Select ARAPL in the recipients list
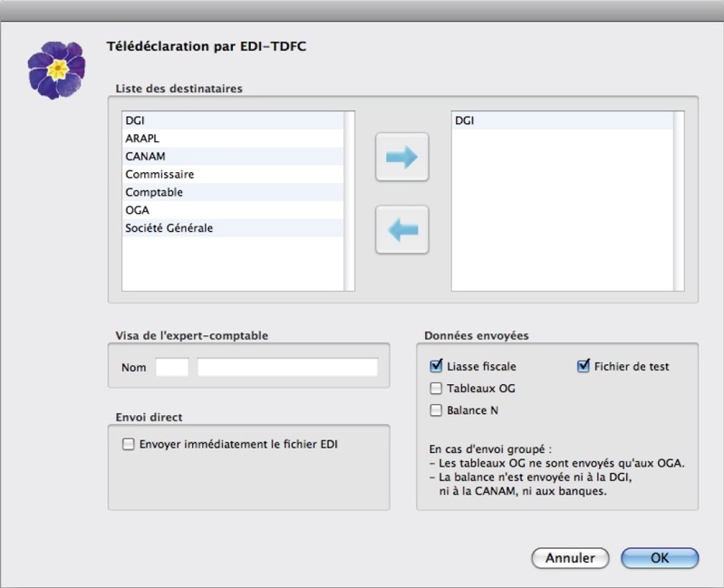This screenshot has height=588, width=724. coord(233,139)
